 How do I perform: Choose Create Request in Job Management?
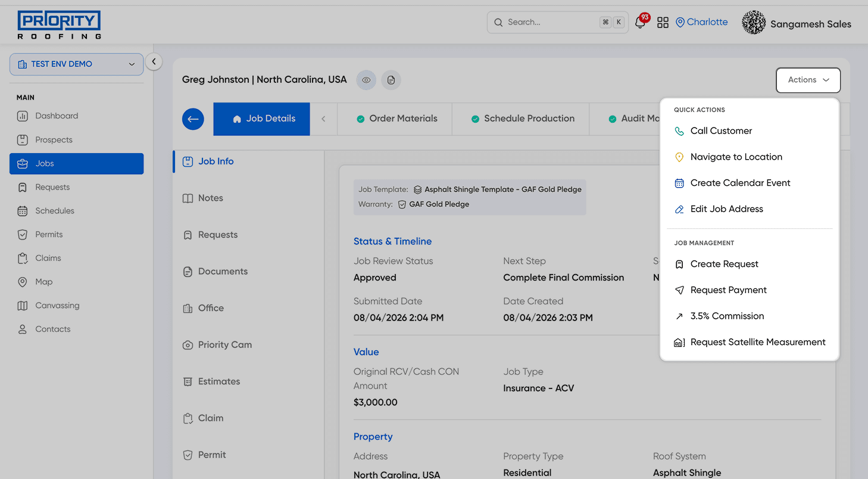click(750, 265)
